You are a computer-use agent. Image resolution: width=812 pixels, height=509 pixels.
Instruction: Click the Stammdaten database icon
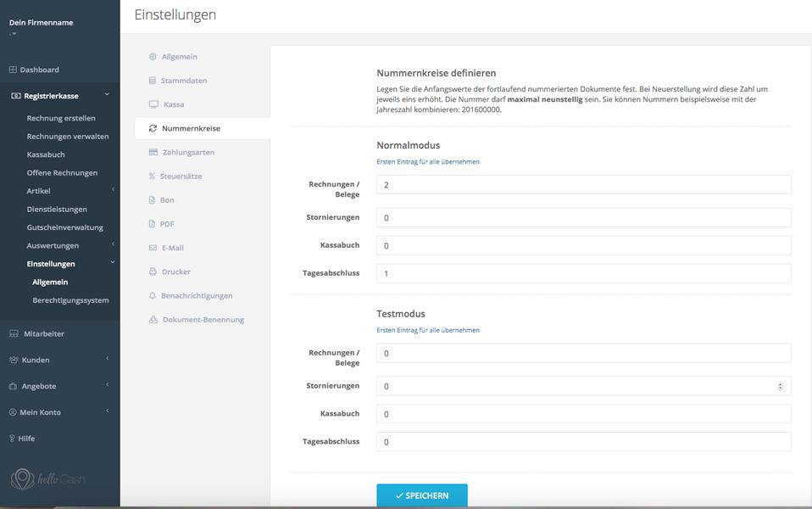(153, 81)
